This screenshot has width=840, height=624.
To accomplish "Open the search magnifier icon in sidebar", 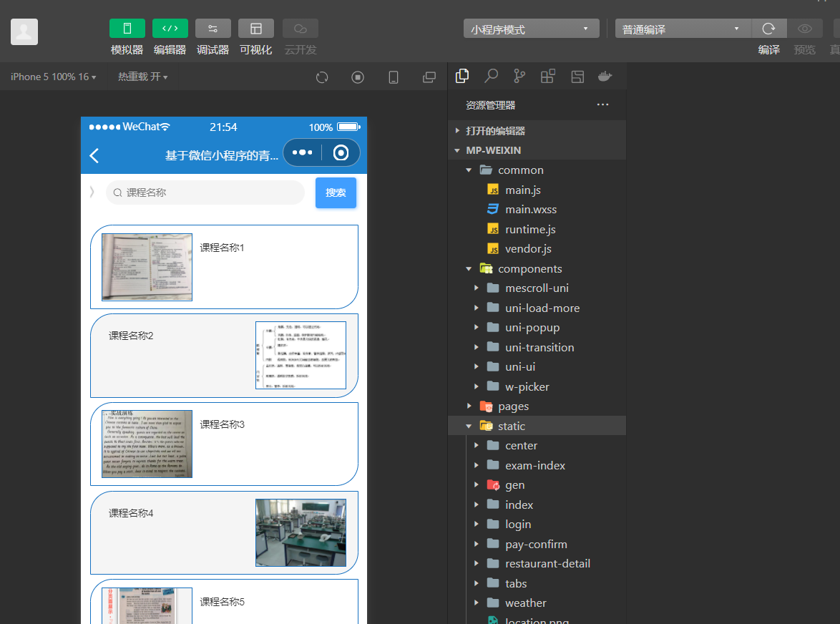I will point(491,76).
